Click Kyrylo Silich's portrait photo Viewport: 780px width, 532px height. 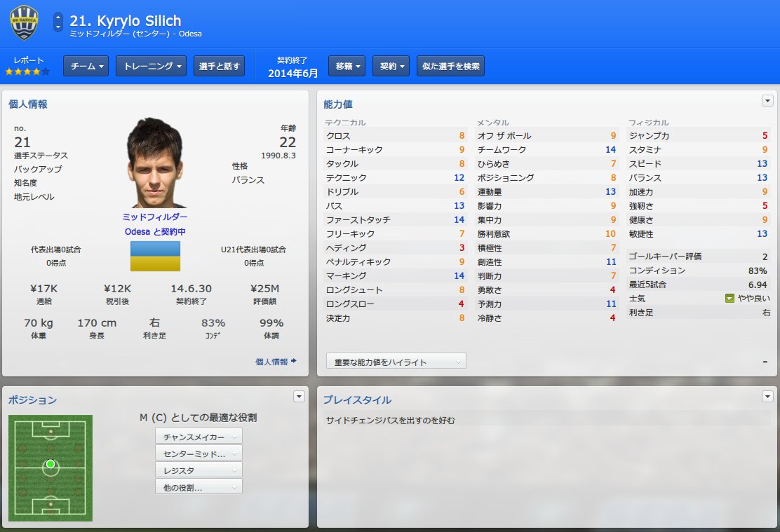(x=155, y=163)
